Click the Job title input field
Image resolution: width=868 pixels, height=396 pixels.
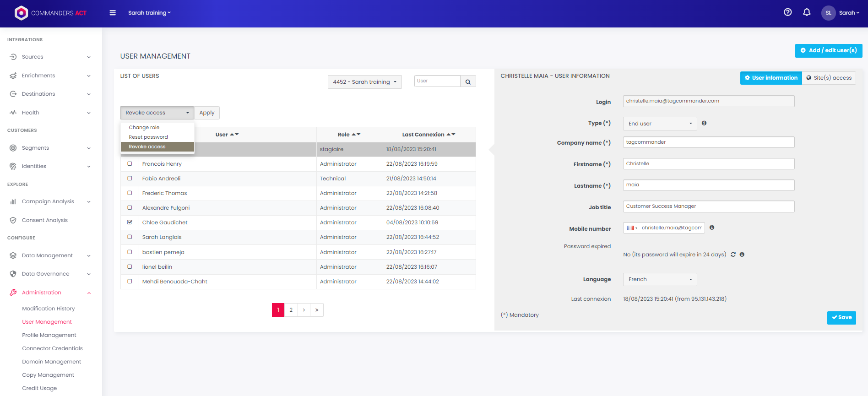coord(708,206)
